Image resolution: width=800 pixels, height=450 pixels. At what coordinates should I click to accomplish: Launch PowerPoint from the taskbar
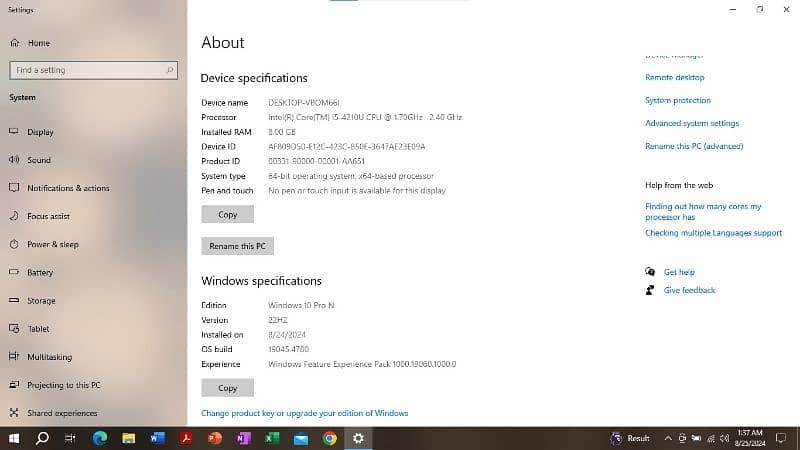[214, 438]
